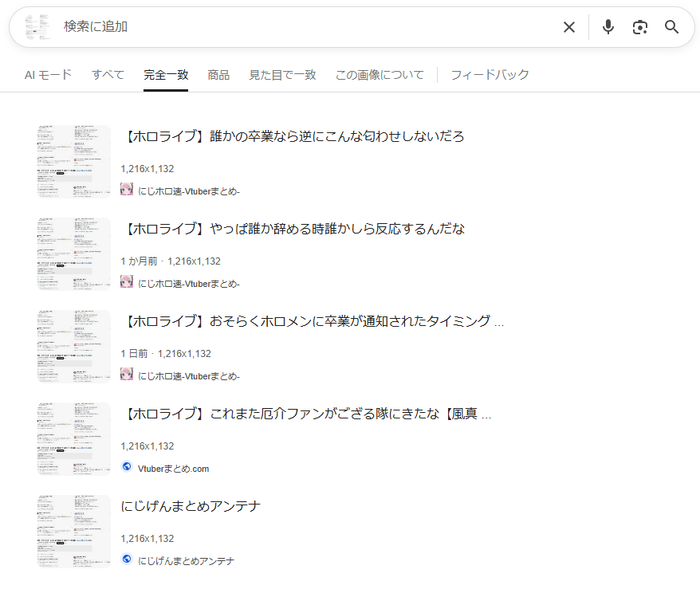This screenshot has height=589, width=700.
Task: Open the これまた厄介ファンがござる隊 result title
Action: click(307, 414)
